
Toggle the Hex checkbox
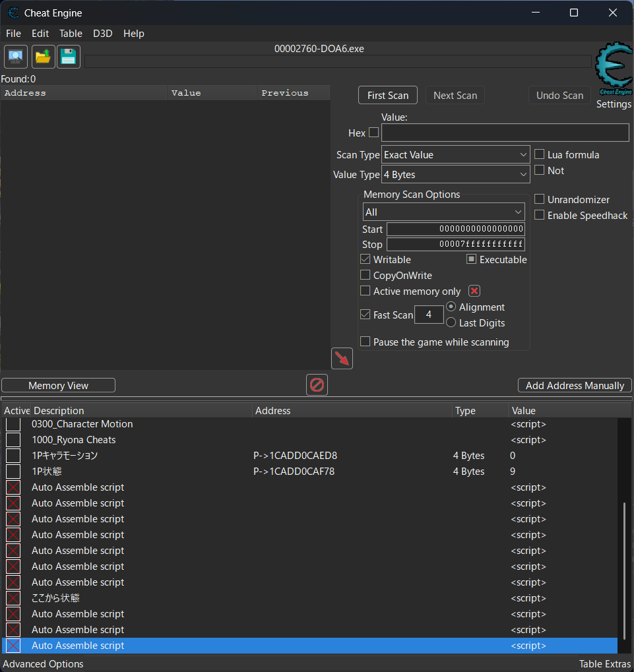coord(373,133)
